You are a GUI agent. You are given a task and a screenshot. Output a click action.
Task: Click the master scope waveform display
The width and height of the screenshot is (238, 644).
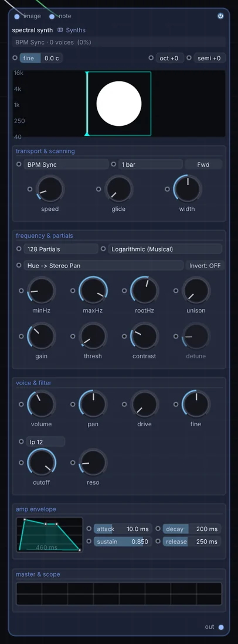119,594
